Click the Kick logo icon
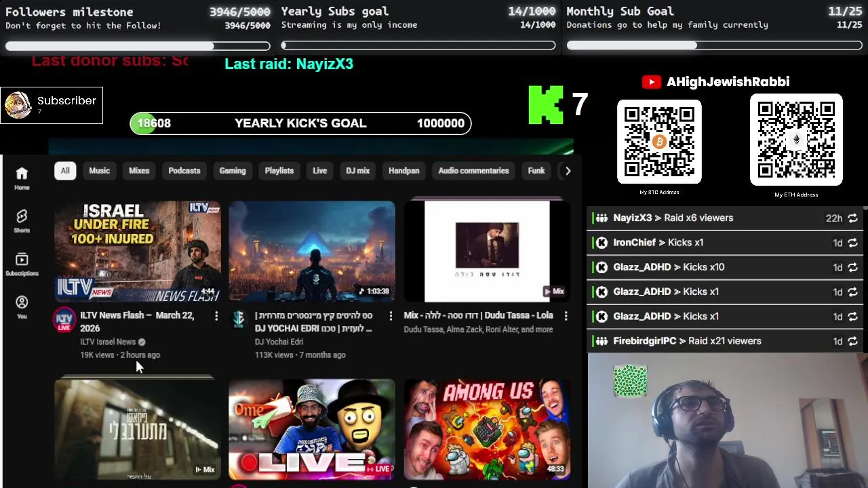This screenshot has width=868, height=488. [x=546, y=105]
